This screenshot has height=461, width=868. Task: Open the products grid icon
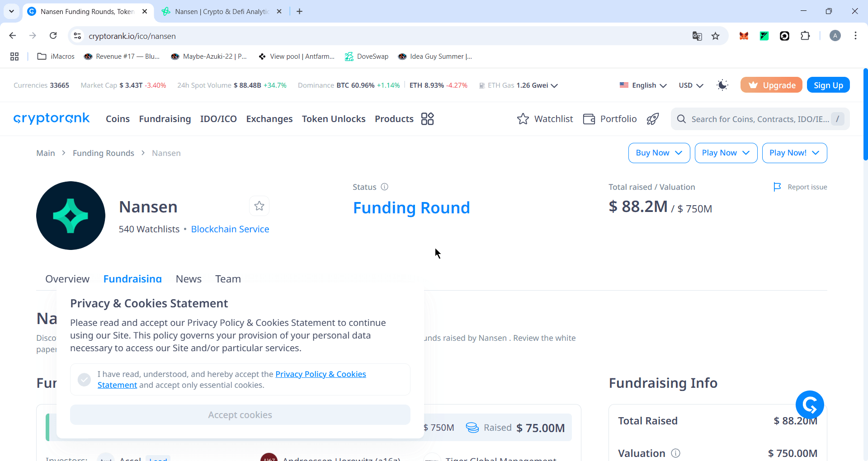click(x=427, y=119)
